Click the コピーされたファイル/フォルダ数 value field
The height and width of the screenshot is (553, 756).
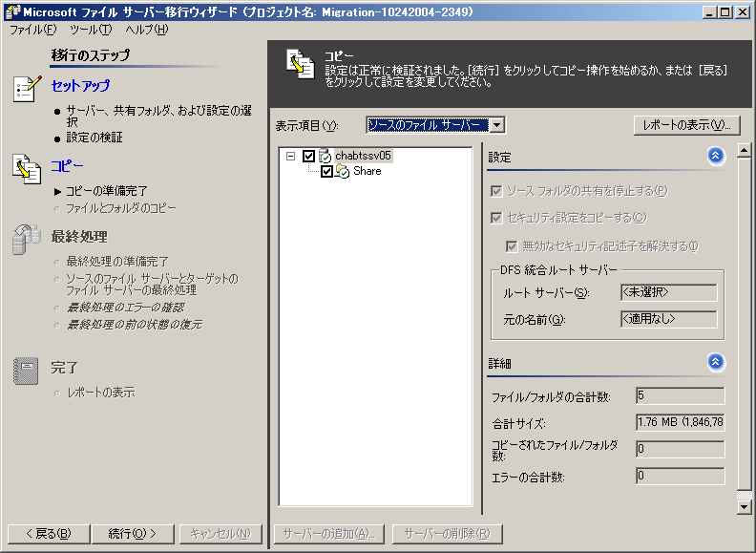coord(681,449)
